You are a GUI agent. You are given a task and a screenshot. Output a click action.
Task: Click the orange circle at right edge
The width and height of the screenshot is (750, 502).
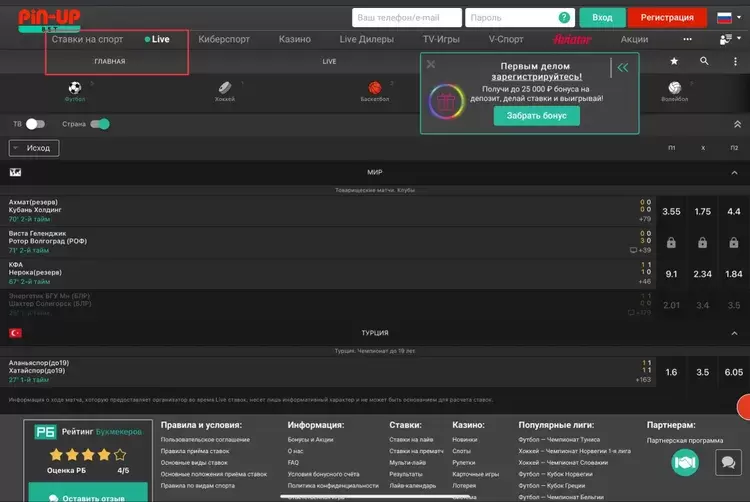click(x=744, y=406)
